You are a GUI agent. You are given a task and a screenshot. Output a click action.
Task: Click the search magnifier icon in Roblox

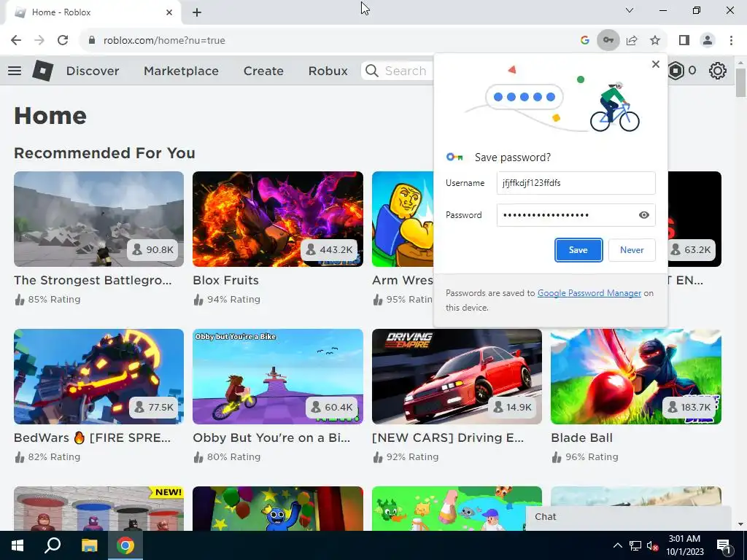tap(371, 71)
